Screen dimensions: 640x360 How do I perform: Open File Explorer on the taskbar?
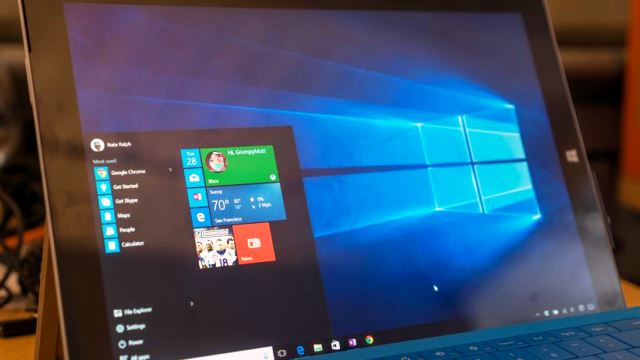pos(318,348)
